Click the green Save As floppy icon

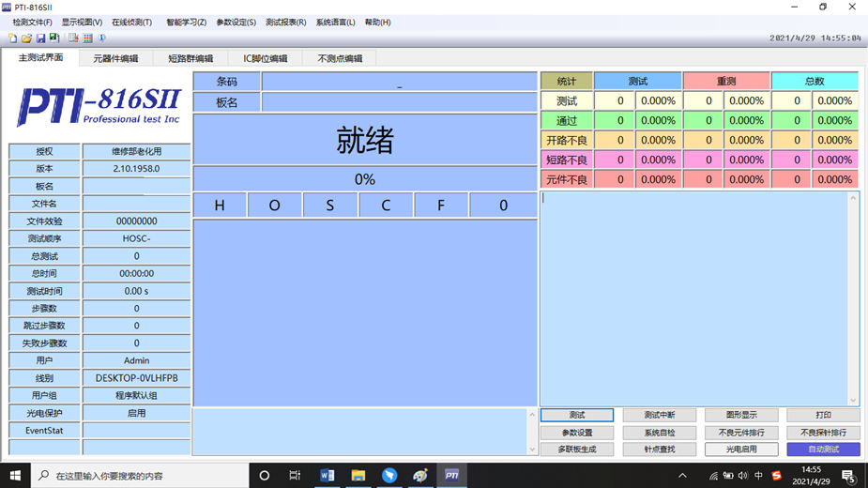click(x=54, y=38)
